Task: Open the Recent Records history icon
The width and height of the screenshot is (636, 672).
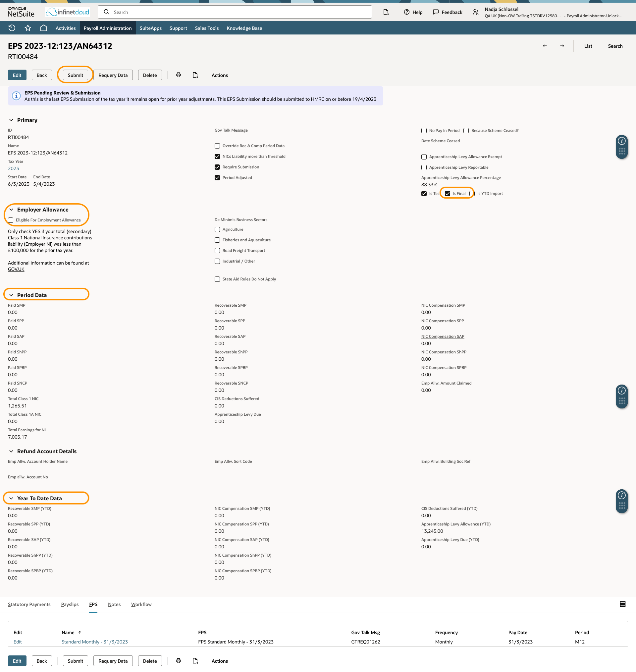Action: tap(12, 28)
